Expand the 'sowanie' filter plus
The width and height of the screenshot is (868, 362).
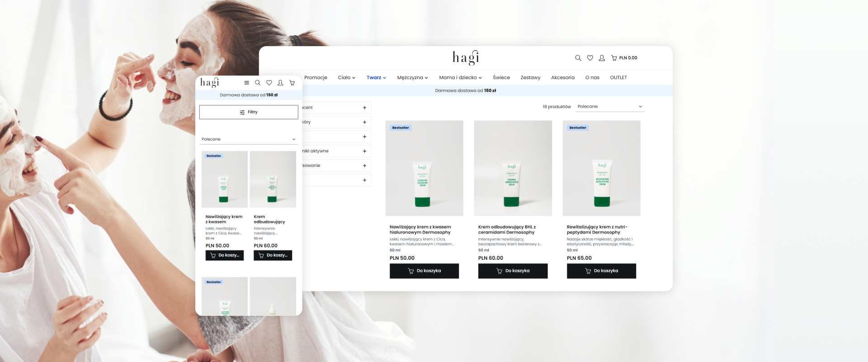[x=364, y=166]
